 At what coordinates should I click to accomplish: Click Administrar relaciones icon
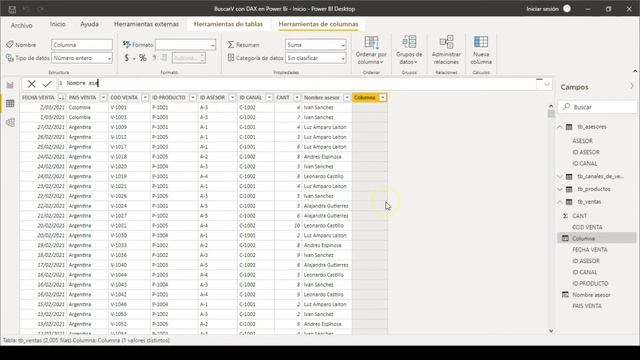pyautogui.click(x=446, y=42)
